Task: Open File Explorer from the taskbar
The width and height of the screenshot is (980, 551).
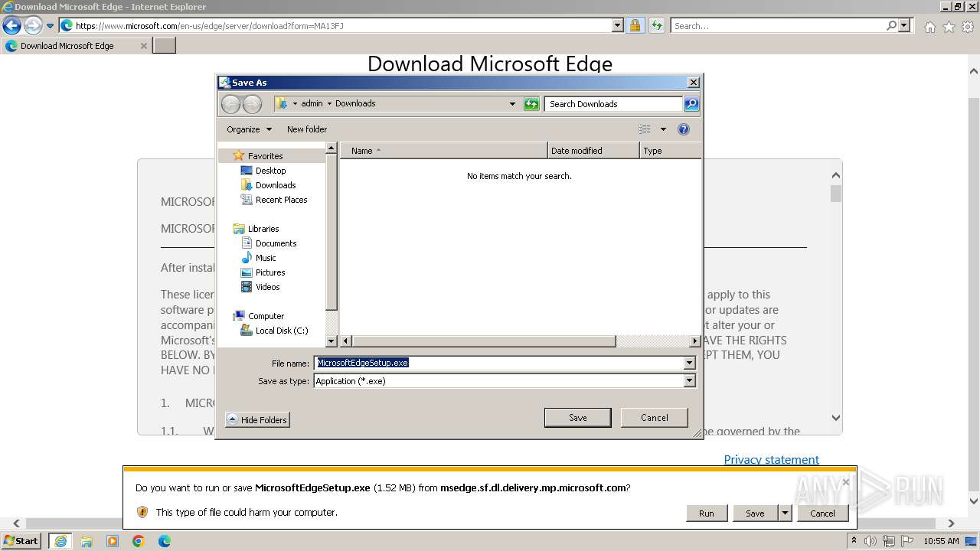Action: pos(87,541)
